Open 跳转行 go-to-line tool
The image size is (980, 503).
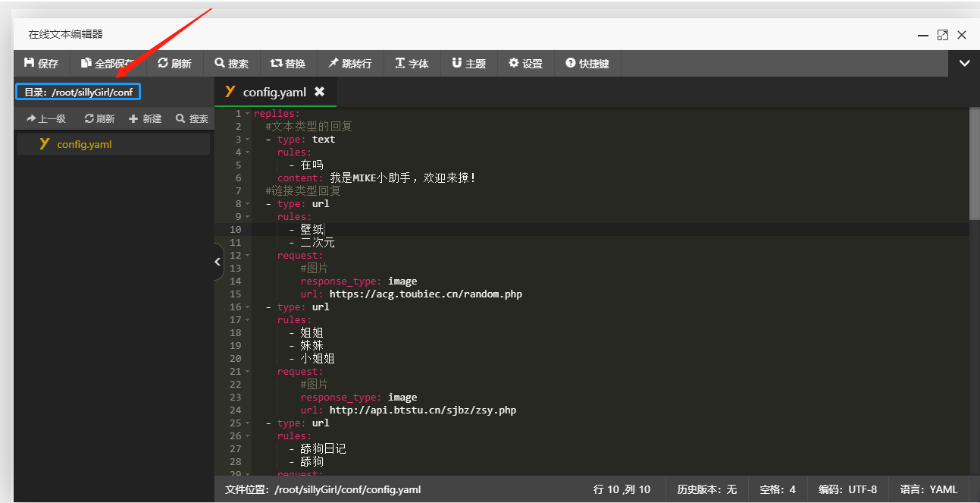tap(350, 64)
